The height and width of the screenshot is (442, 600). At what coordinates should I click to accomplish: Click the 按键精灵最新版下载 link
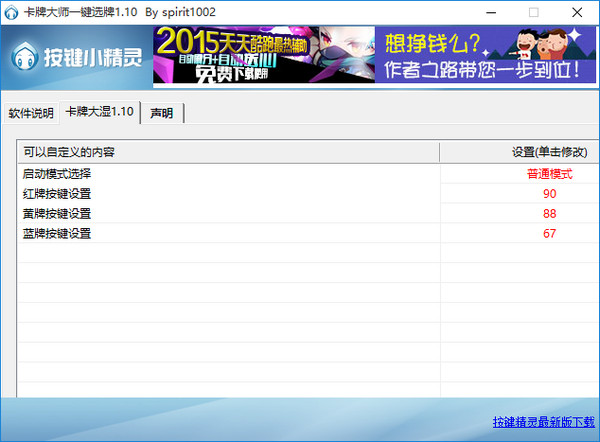tap(543, 422)
